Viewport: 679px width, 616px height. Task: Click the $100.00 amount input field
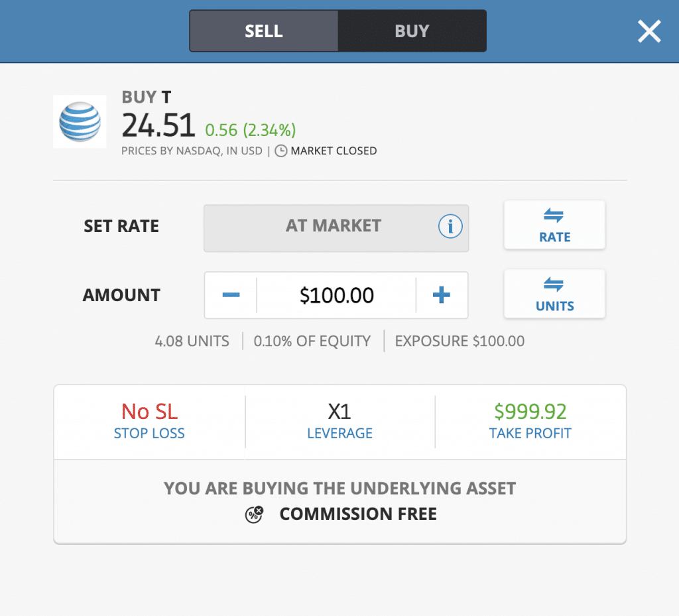pyautogui.click(x=336, y=295)
